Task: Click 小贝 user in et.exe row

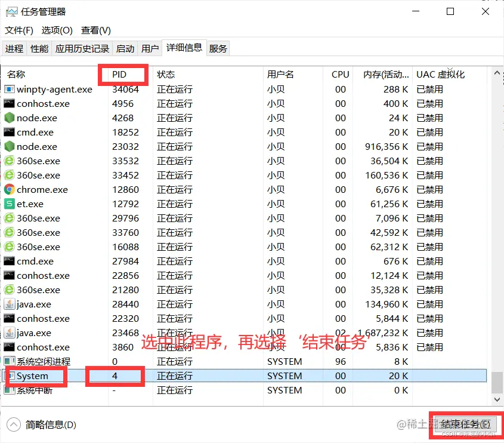Action: coord(276,204)
